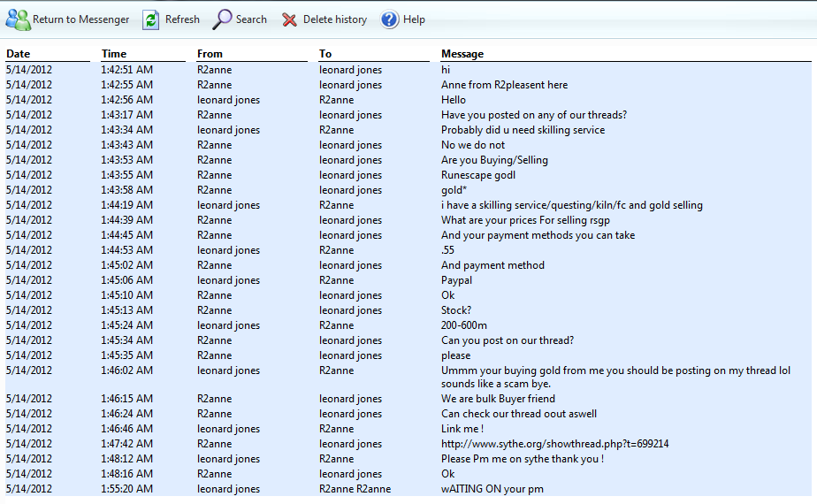Select the '.55' price message
The image size is (817, 504).
click(x=447, y=250)
